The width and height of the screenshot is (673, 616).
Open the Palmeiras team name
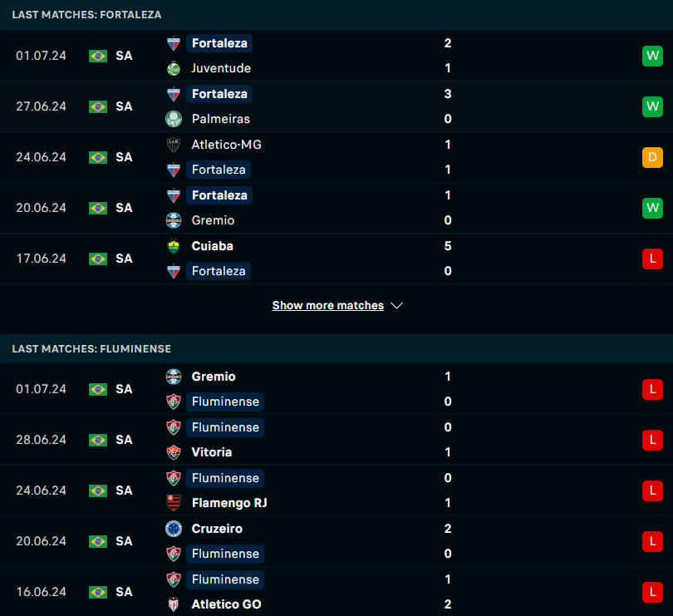tap(221, 119)
